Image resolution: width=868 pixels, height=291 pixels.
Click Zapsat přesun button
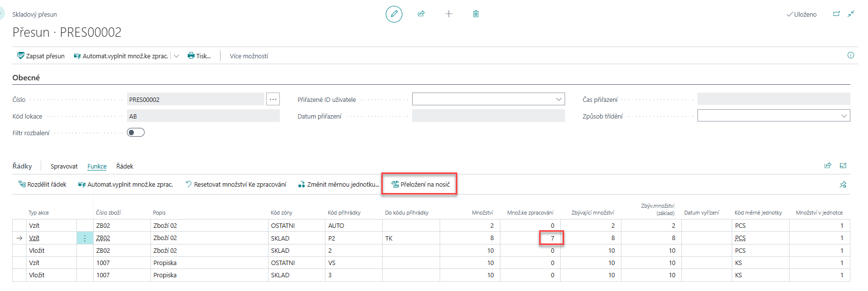click(x=41, y=56)
